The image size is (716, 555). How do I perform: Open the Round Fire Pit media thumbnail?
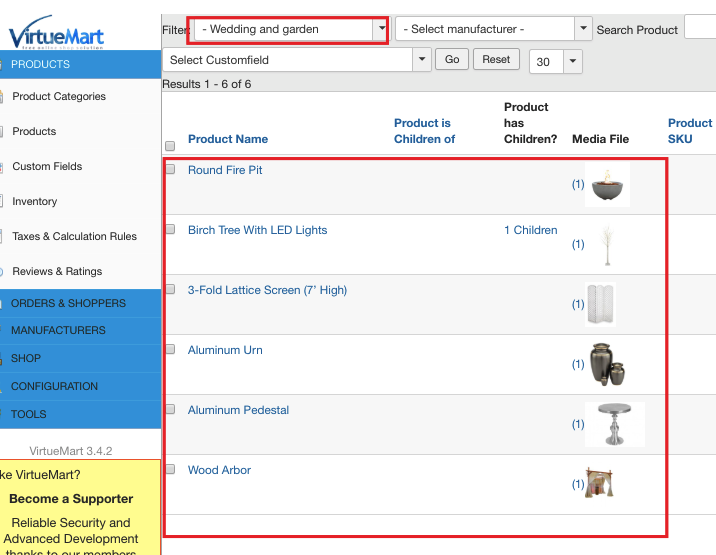607,185
